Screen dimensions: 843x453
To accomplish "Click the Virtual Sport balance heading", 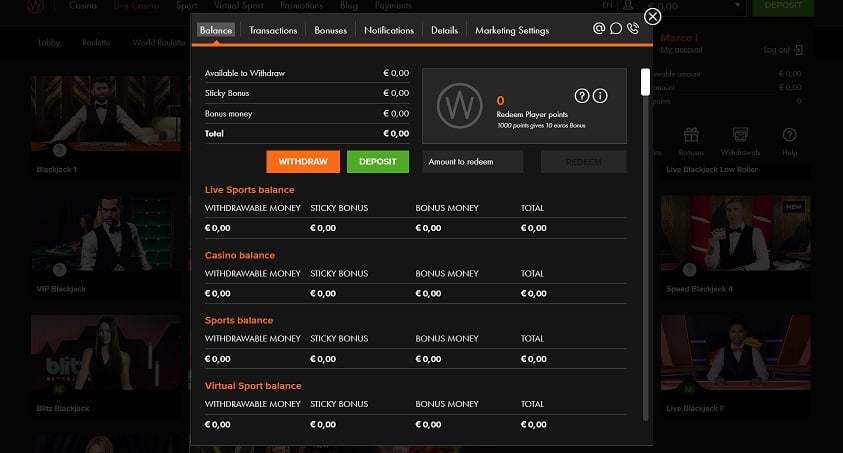I will point(253,386).
